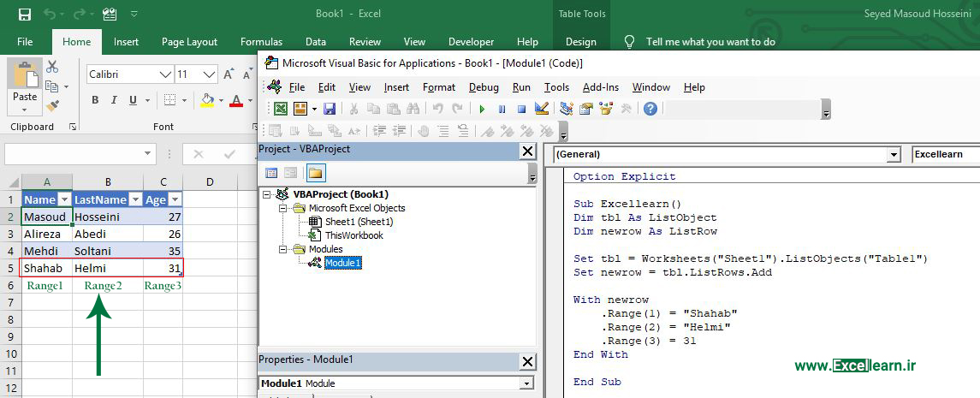980x398 pixels.
Task: Select Module1 in project tree
Action: (343, 263)
